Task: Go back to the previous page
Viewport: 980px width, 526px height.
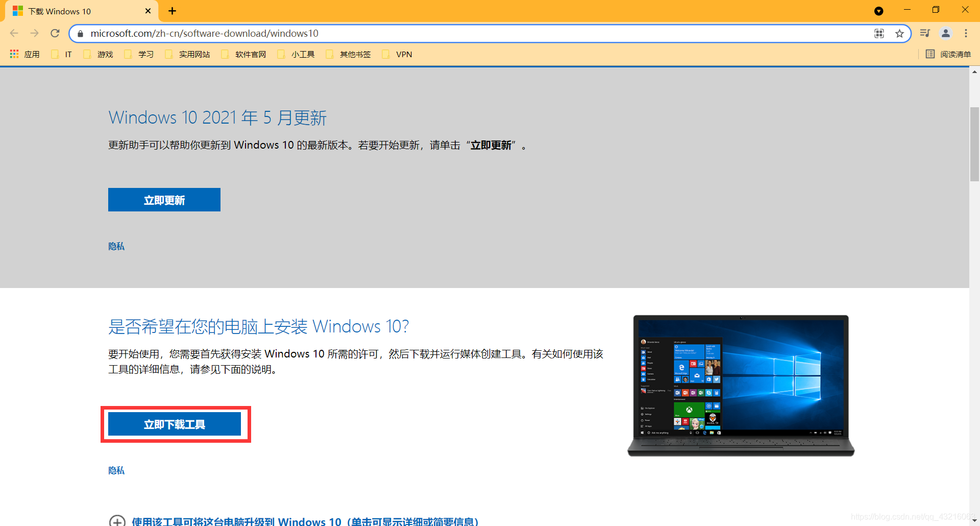Action: (14, 33)
